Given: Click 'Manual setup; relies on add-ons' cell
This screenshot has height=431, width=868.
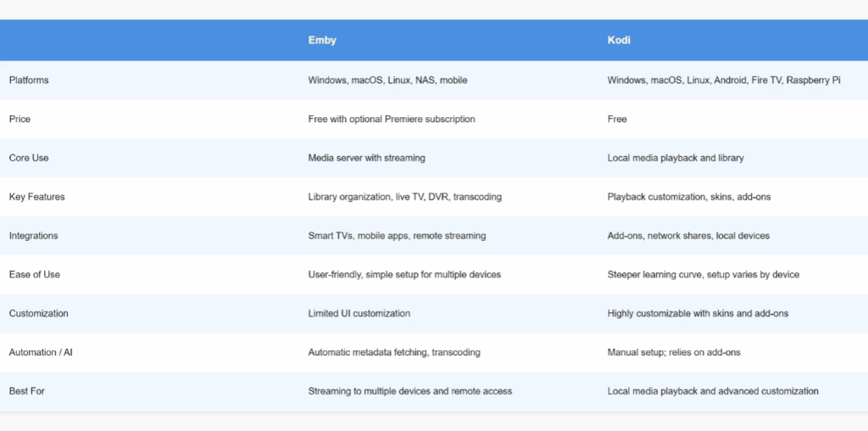Looking at the screenshot, I should click(x=674, y=352).
